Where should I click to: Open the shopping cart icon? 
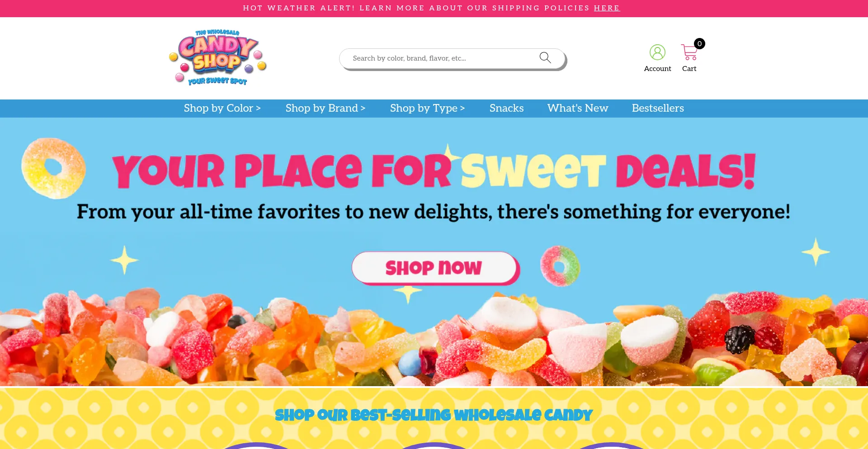689,52
